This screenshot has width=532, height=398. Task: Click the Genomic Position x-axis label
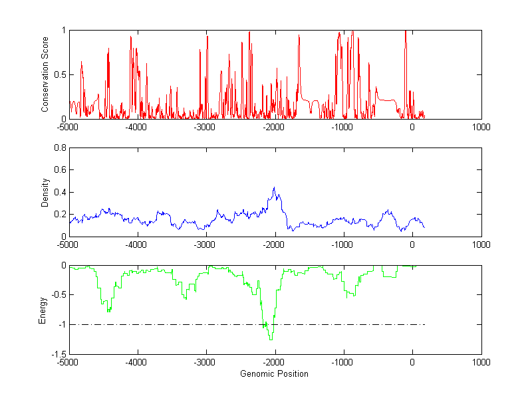pyautogui.click(x=274, y=373)
